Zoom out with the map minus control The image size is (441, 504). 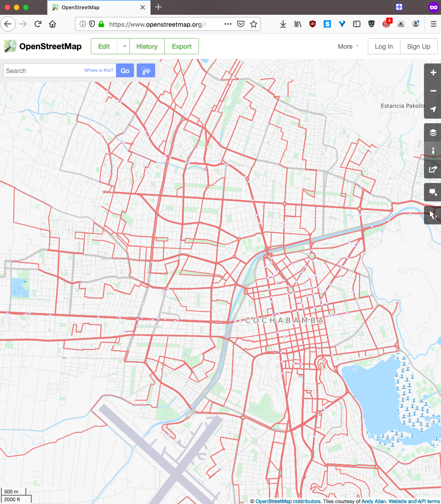point(433,91)
